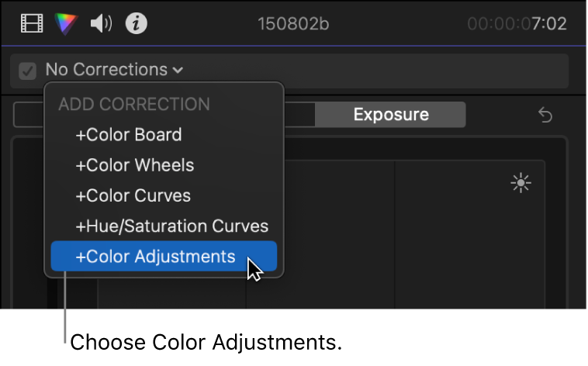
Task: Click the reset arrow next to Exposure
Action: pos(545,116)
